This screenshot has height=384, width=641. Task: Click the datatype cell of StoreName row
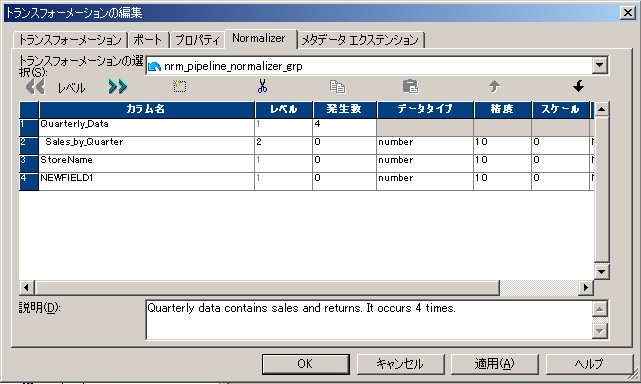pyautogui.click(x=425, y=163)
